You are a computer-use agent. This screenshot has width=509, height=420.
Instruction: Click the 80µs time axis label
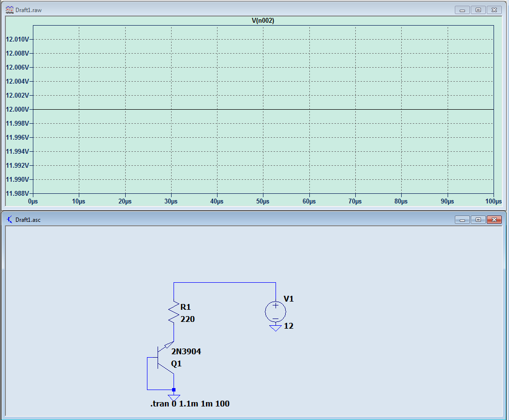pos(401,201)
